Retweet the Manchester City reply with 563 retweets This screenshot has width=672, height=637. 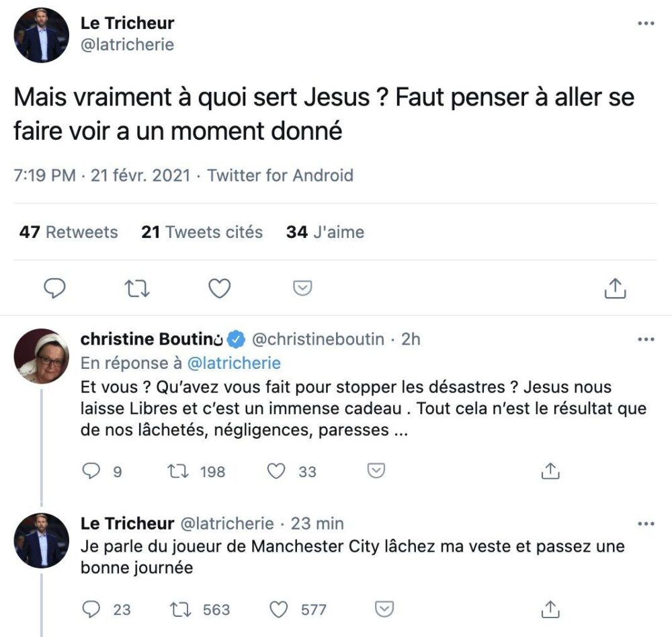pos(180,609)
